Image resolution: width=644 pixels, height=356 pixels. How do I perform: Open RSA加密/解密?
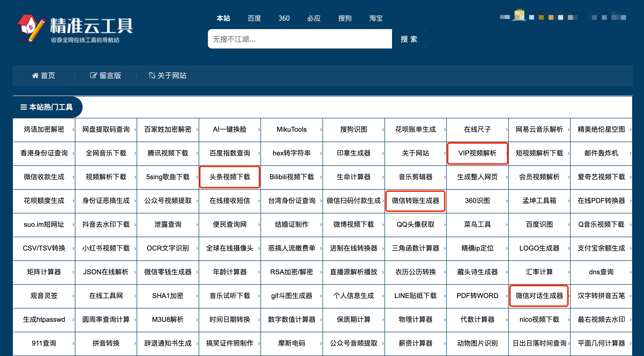(x=291, y=272)
